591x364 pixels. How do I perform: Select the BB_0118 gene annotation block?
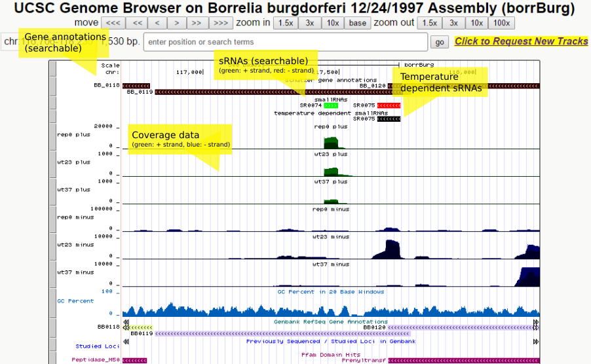[136, 86]
